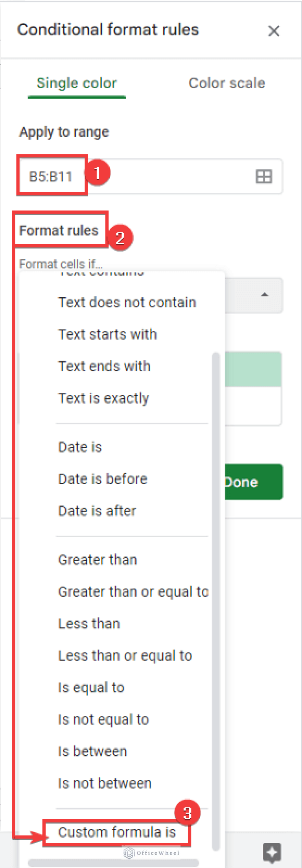Switch to the Color scale tab

click(x=227, y=83)
